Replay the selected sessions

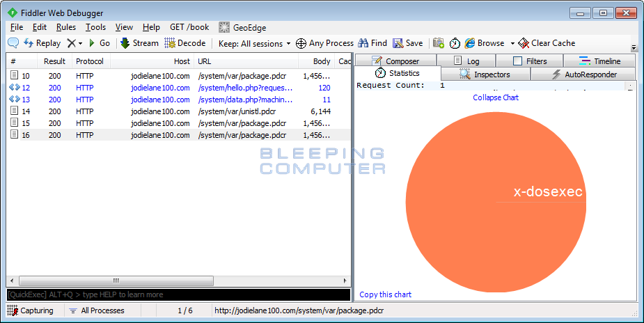coord(42,43)
